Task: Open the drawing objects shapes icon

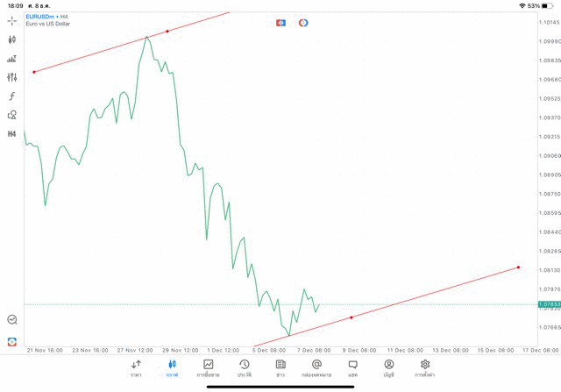Action: point(12,115)
